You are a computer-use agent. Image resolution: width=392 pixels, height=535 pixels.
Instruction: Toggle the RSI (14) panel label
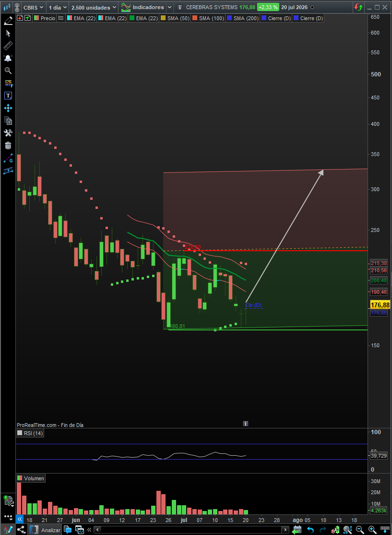30,433
